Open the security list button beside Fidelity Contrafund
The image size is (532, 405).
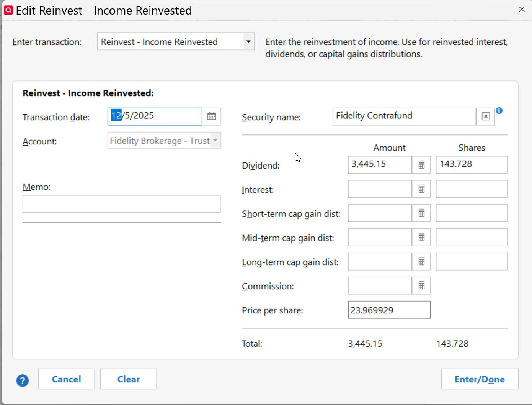486,116
